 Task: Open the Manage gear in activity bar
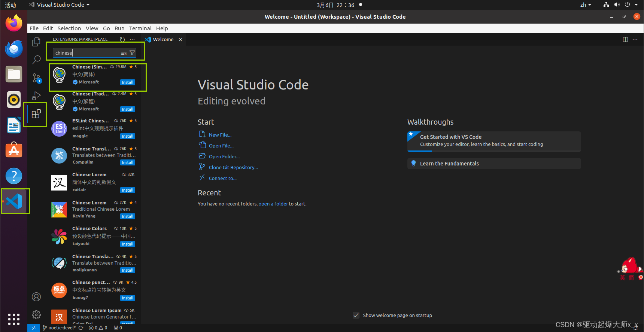(36, 315)
